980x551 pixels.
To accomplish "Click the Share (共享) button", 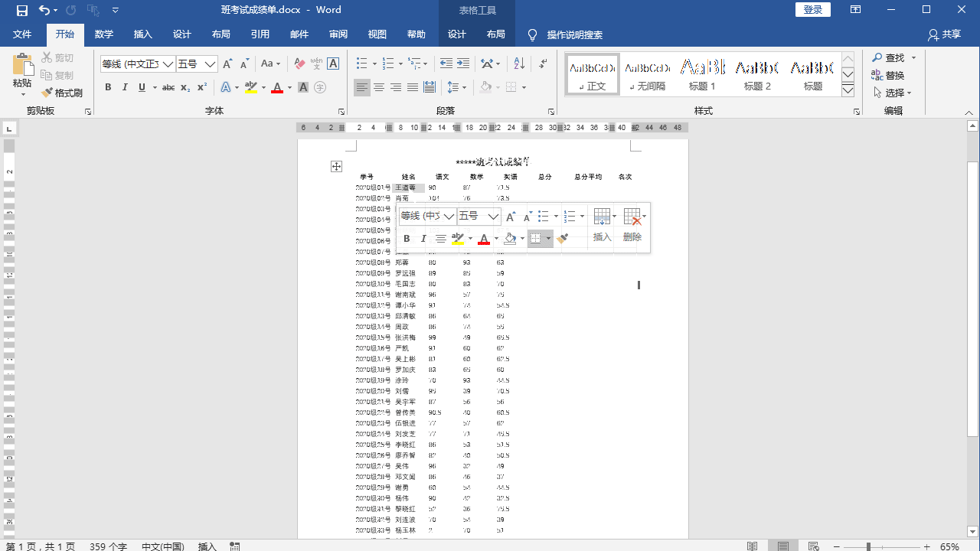I will click(x=944, y=34).
